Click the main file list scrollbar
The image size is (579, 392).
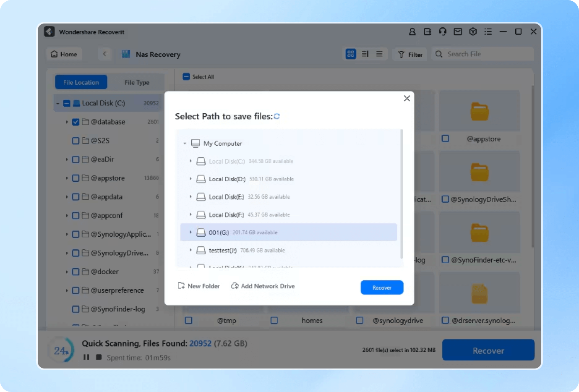coord(533,166)
